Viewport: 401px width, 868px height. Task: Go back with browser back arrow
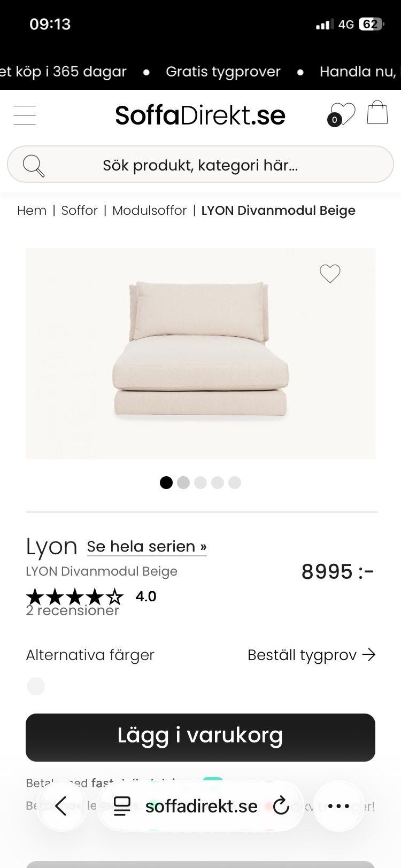[x=61, y=806]
